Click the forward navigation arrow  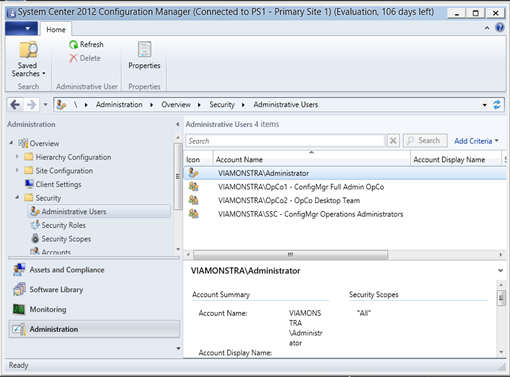[x=31, y=105]
